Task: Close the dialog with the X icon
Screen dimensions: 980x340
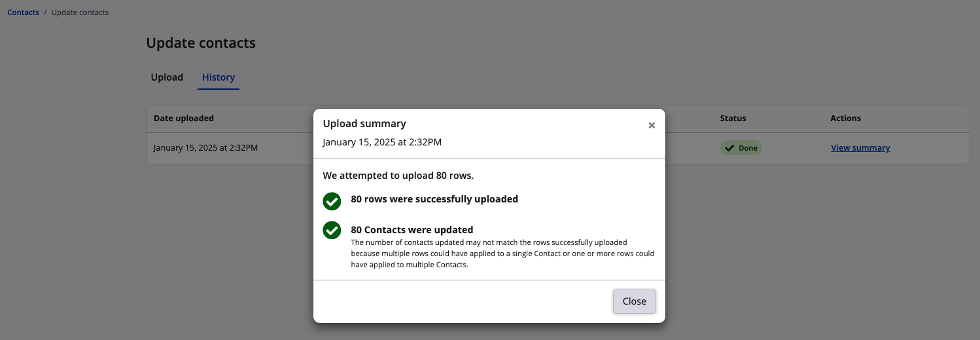Action: click(x=652, y=125)
